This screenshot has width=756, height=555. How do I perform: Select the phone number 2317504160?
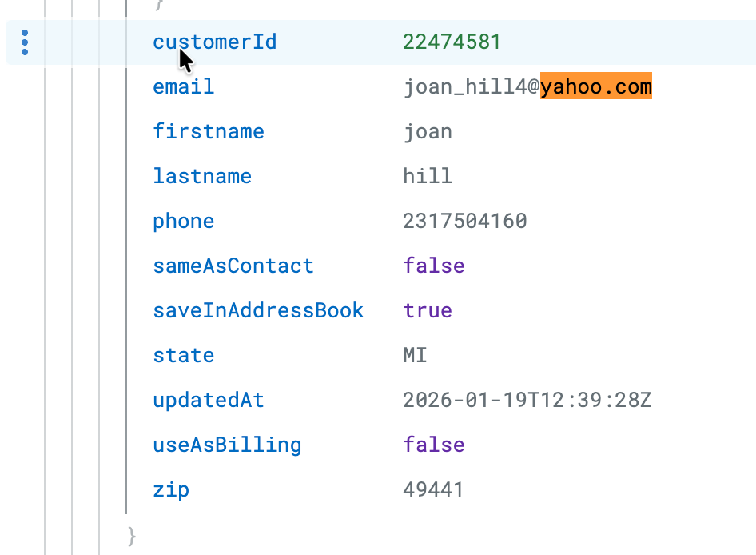464,221
